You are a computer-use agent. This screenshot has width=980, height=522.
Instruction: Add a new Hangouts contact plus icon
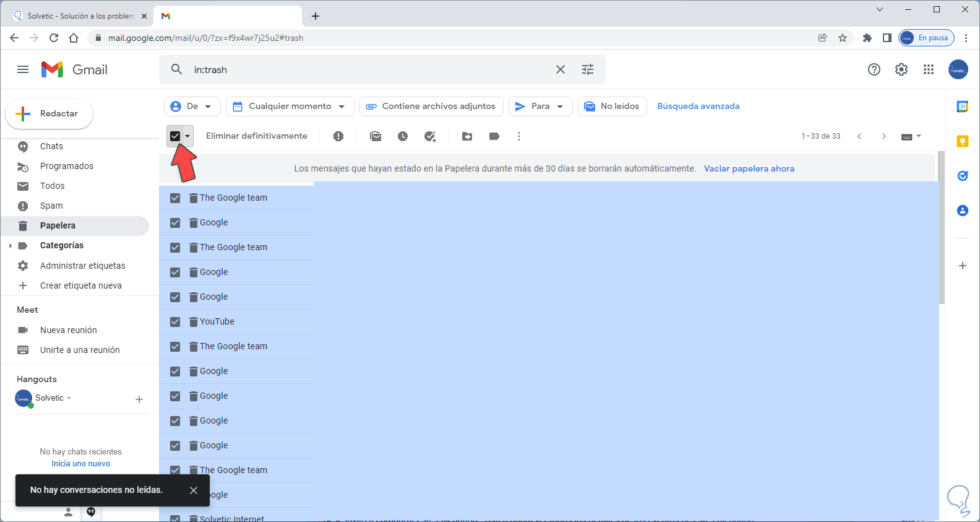point(139,399)
